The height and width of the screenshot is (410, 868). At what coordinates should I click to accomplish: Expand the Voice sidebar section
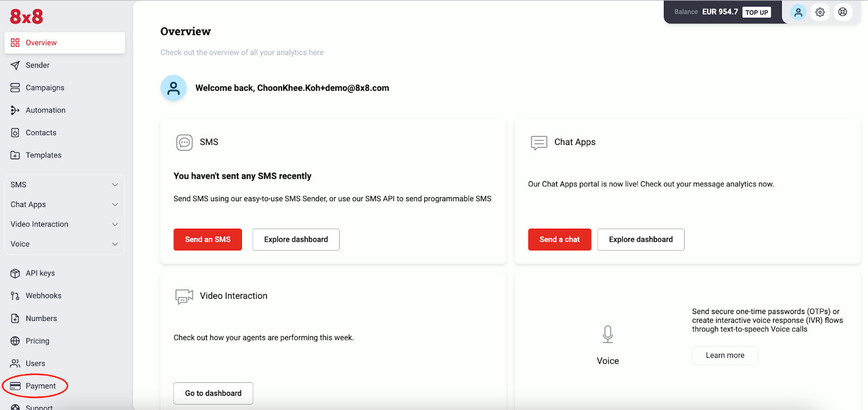pos(65,244)
